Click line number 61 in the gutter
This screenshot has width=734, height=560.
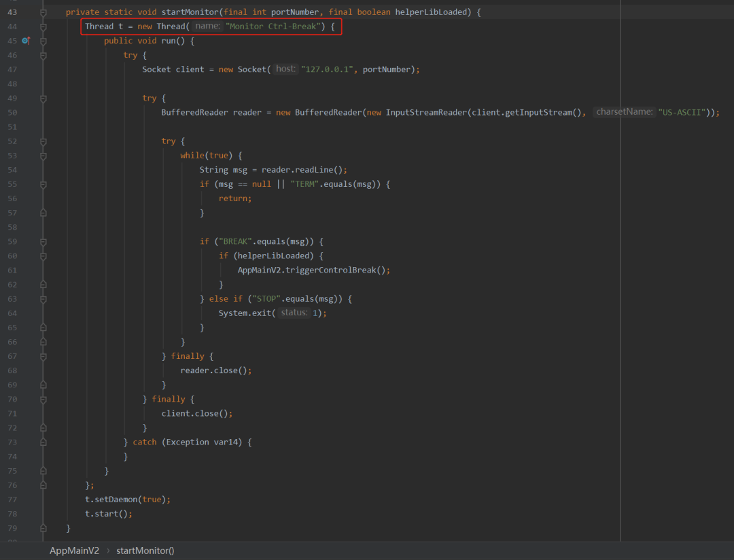[x=12, y=270]
